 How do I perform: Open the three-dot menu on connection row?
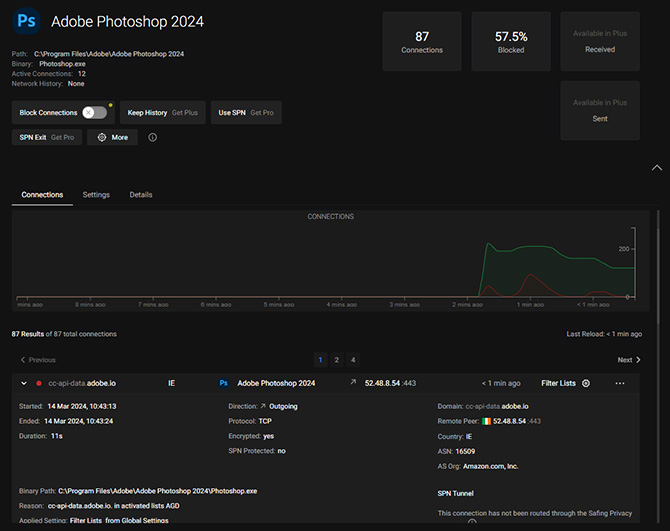[x=620, y=383]
